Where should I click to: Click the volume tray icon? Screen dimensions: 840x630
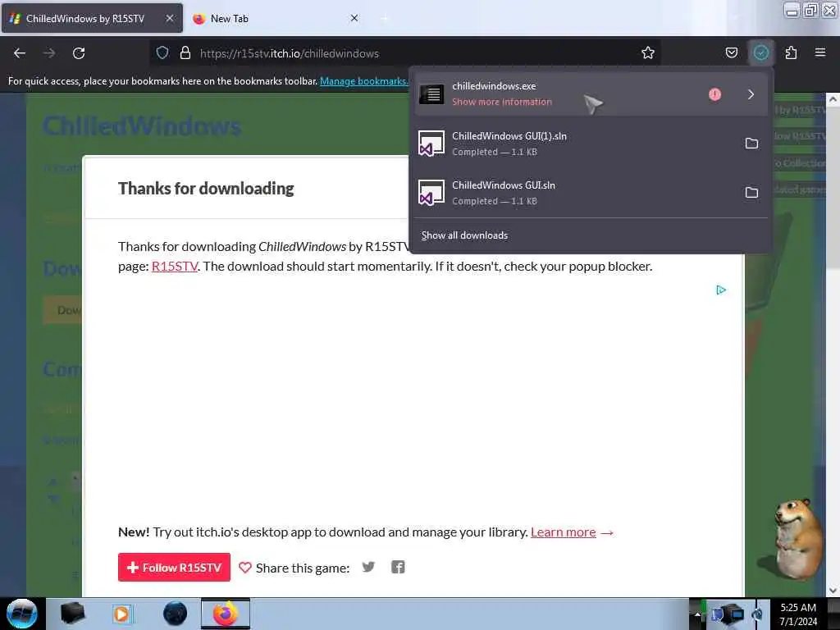pyautogui.click(x=757, y=614)
